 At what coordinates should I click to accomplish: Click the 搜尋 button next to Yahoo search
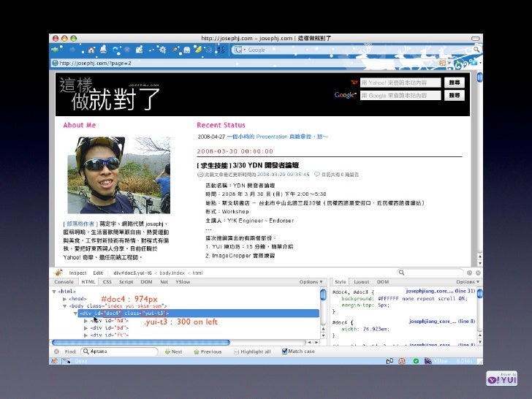[x=455, y=83]
